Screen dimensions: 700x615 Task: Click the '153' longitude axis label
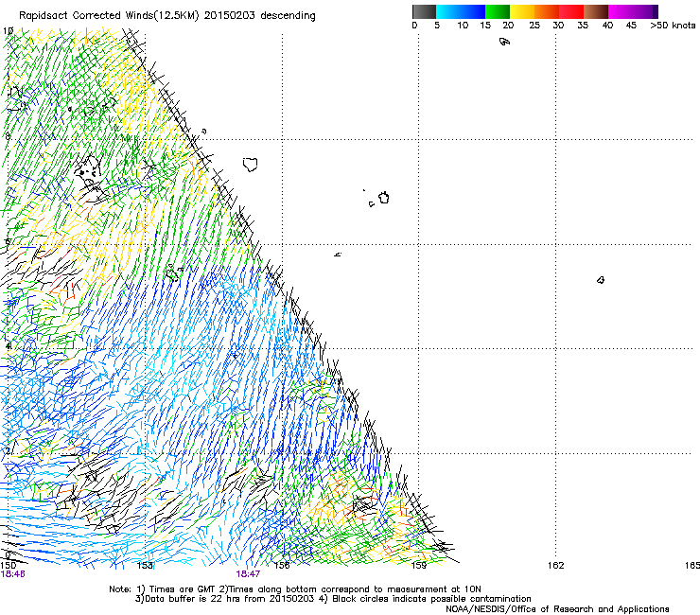(145, 566)
